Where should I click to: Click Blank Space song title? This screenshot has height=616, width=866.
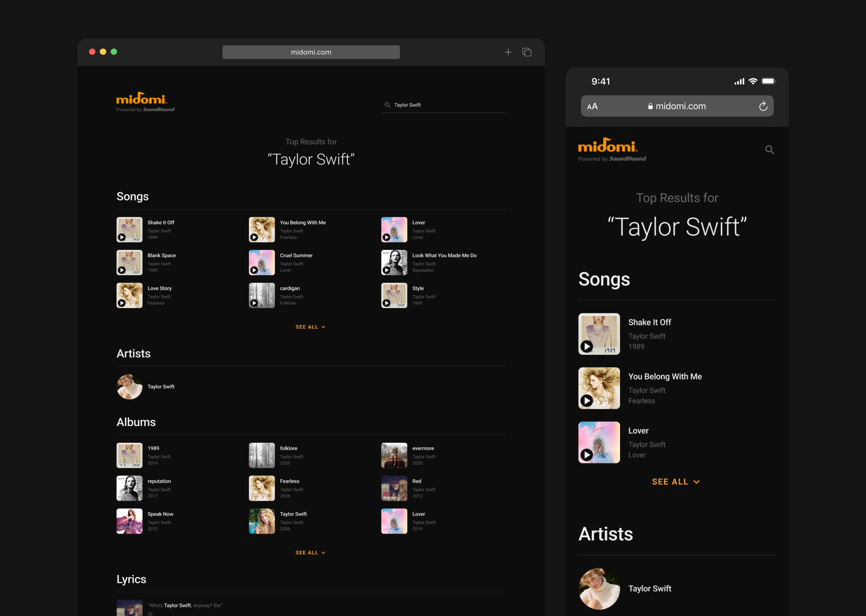161,255
